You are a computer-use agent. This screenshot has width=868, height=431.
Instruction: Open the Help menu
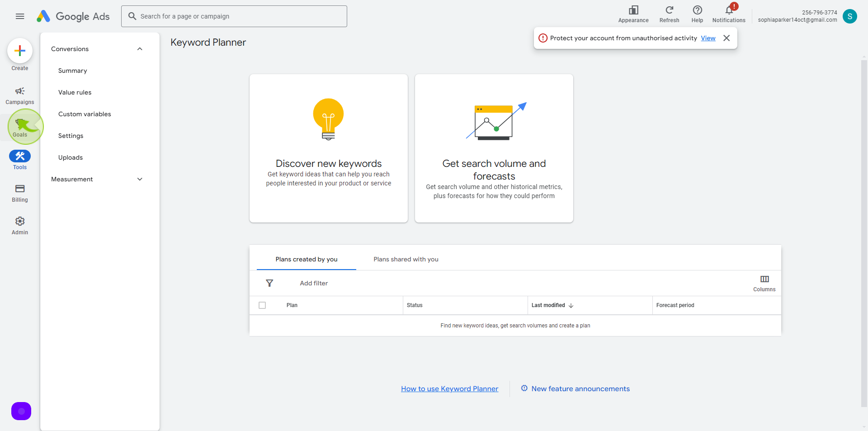point(697,14)
